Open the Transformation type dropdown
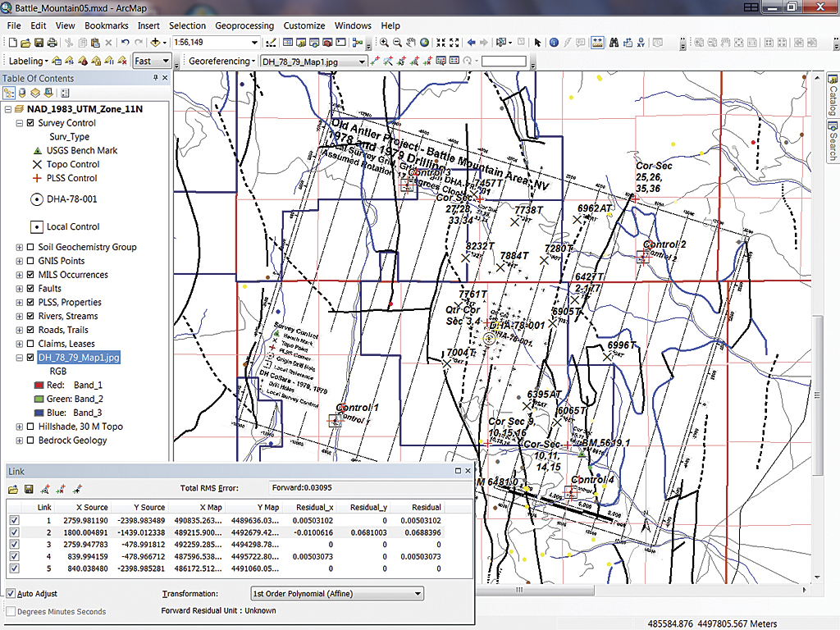The width and height of the screenshot is (840, 630). pyautogui.click(x=418, y=594)
